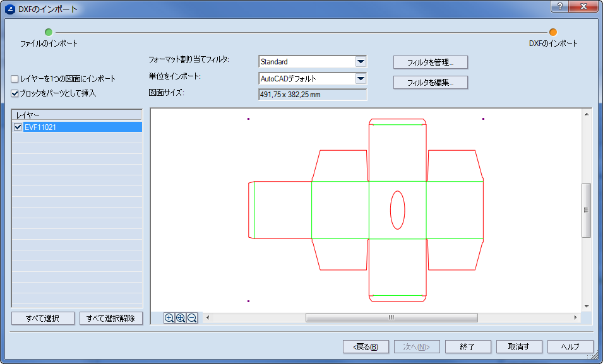
Task: Click the zoom to fit magnifier icon
Action: [181, 318]
